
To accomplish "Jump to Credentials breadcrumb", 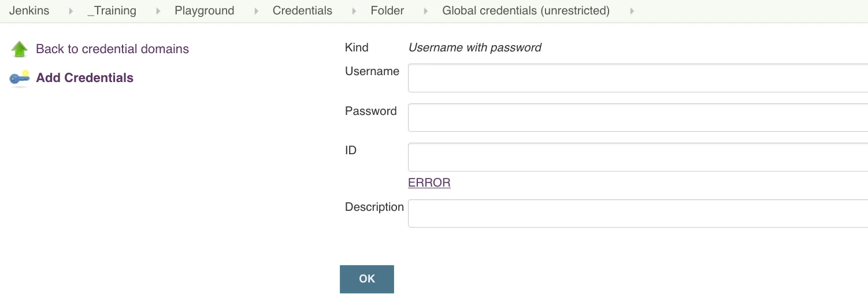I will [x=302, y=11].
